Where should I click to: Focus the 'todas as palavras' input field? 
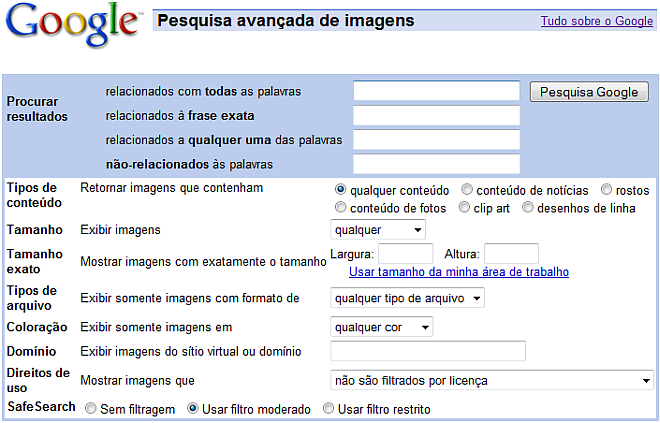click(x=436, y=91)
